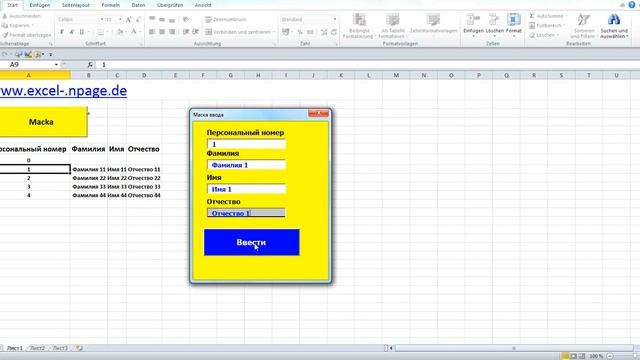Open the Überprüfen ribbon tab
Image resolution: width=640 pixels, height=360 pixels.
pyautogui.click(x=170, y=5)
